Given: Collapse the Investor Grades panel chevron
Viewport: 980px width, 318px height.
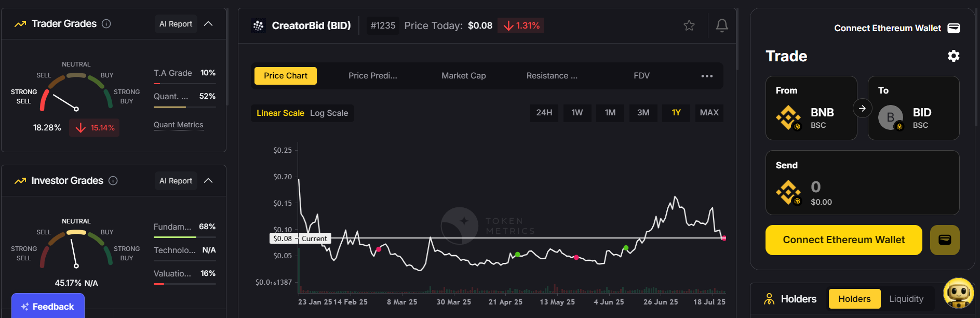Looking at the screenshot, I should (x=208, y=181).
